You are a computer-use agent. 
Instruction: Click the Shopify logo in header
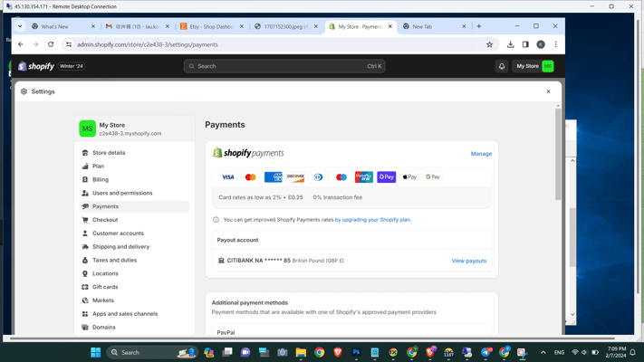tap(36, 66)
